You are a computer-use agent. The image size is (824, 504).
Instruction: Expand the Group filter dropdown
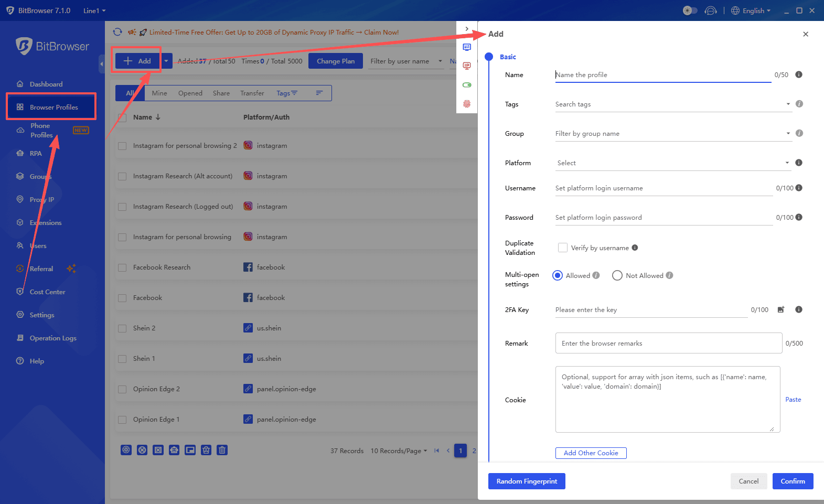tap(672, 134)
